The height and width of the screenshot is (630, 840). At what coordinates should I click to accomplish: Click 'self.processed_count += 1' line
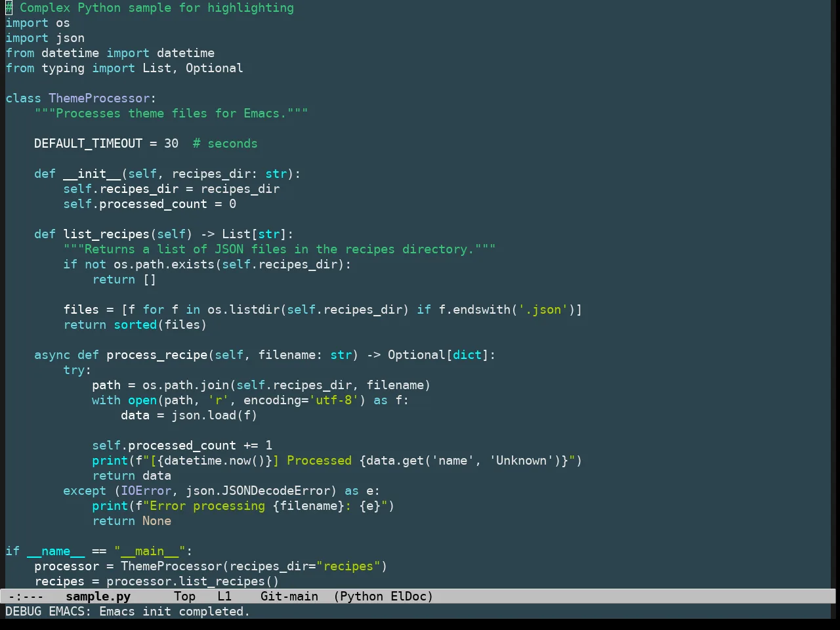tap(182, 446)
